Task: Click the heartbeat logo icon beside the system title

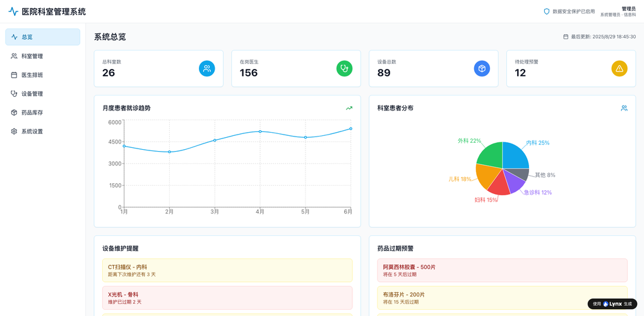Action: click(x=13, y=11)
